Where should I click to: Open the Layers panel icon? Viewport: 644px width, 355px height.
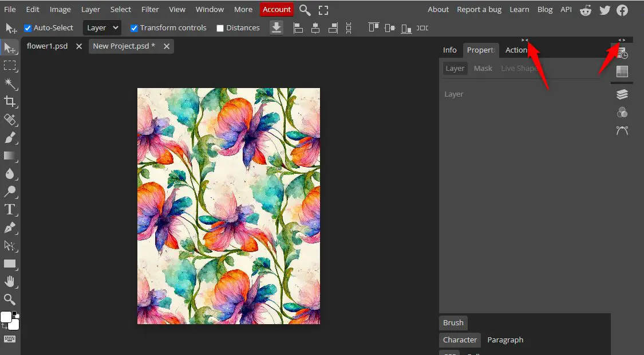point(622,94)
